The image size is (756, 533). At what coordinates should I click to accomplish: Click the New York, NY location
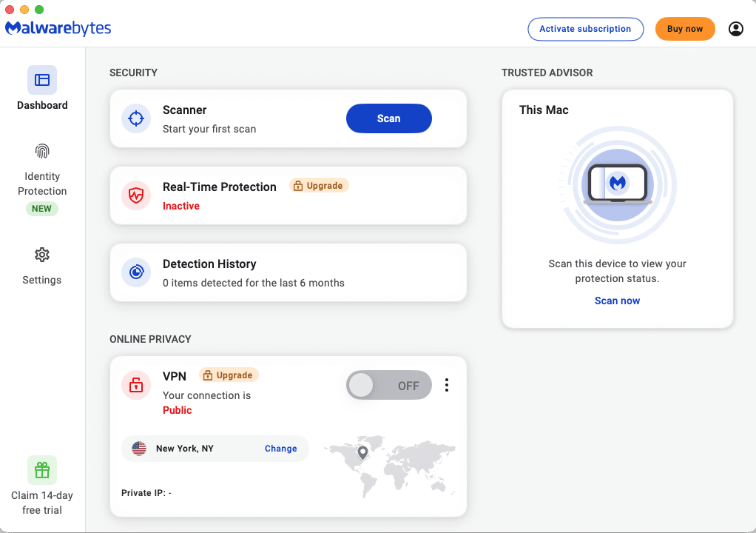[185, 449]
